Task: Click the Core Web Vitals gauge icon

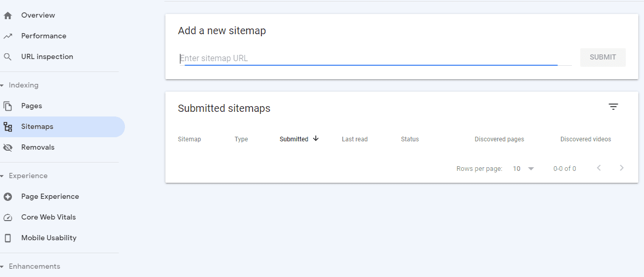Action: [x=8, y=217]
